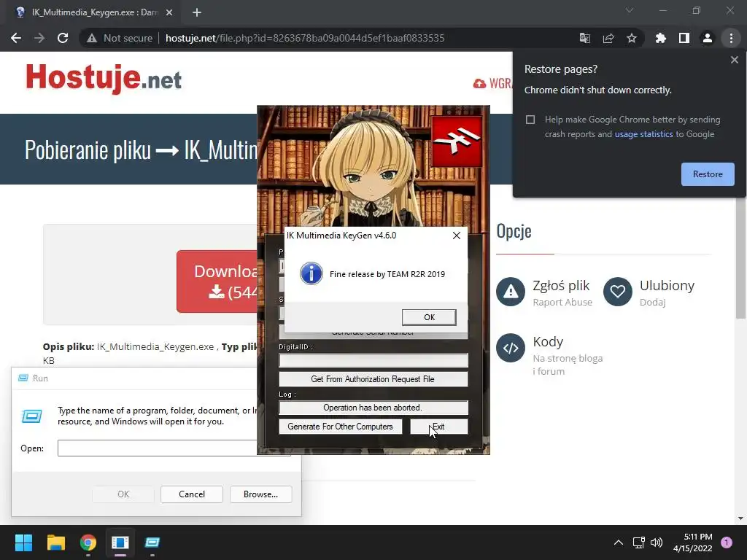Screen dimensions: 747x560
Task: Click the share page icon
Action: [608, 38]
